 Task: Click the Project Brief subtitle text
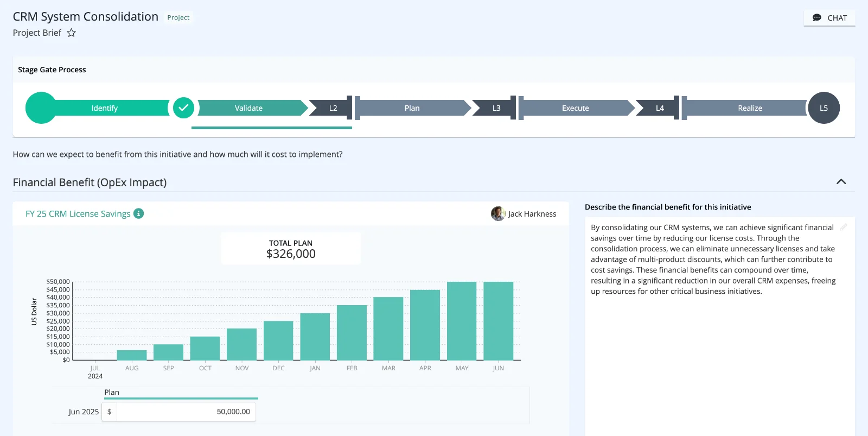tap(37, 33)
